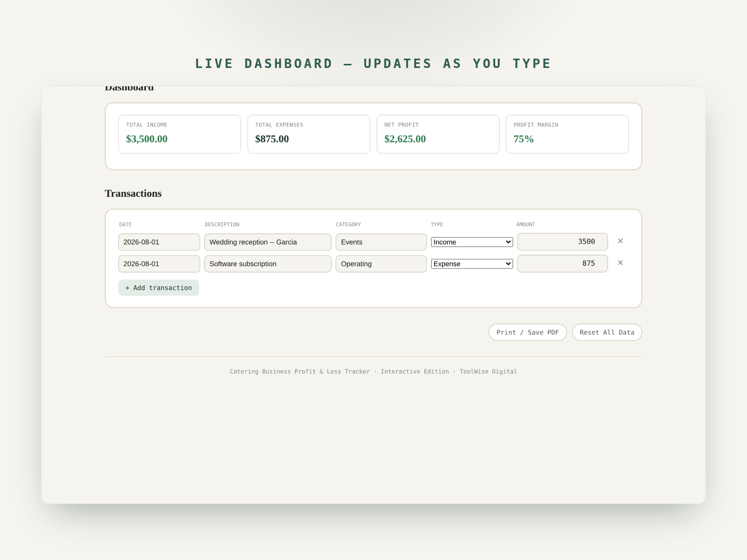Open the Income type dropdown
This screenshot has width=747, height=560.
pyautogui.click(x=472, y=242)
